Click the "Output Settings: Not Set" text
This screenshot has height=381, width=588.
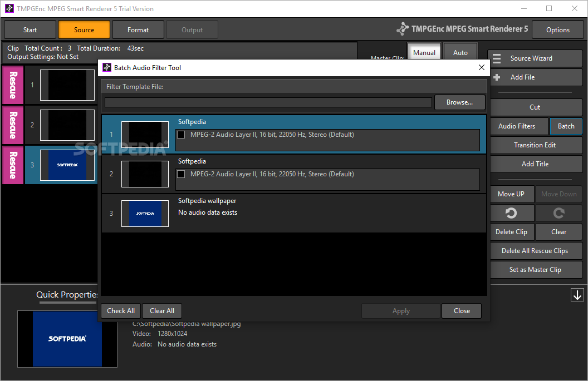[x=43, y=57]
